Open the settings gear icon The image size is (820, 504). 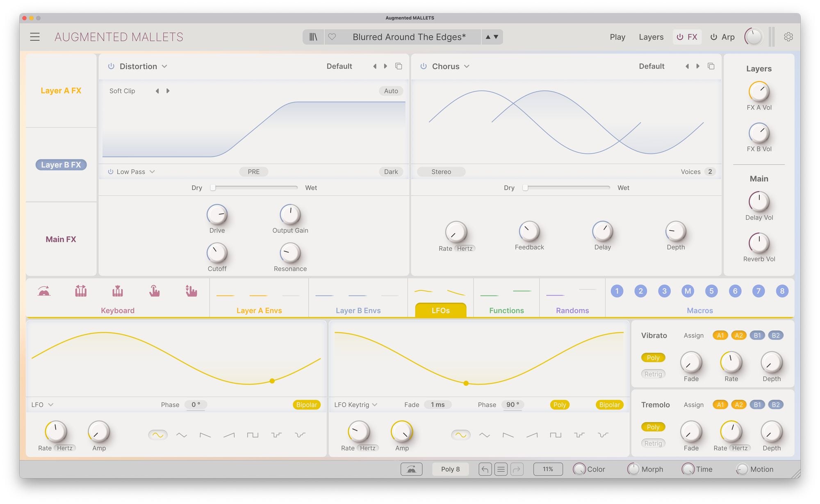click(788, 37)
